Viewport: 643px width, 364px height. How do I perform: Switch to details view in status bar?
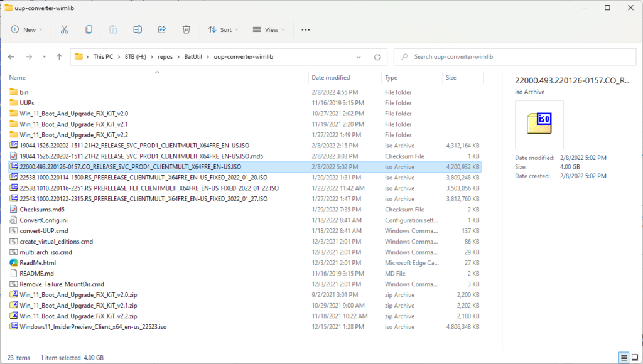point(624,358)
